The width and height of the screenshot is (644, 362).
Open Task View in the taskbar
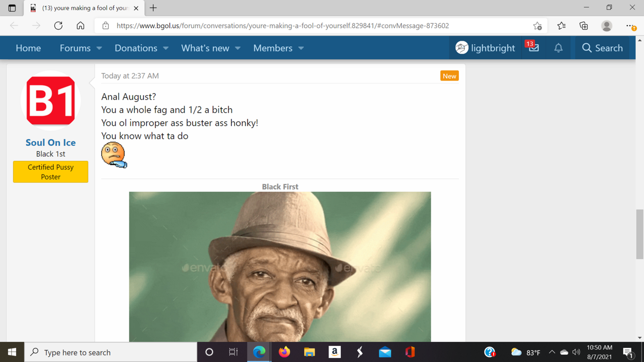[x=233, y=352]
